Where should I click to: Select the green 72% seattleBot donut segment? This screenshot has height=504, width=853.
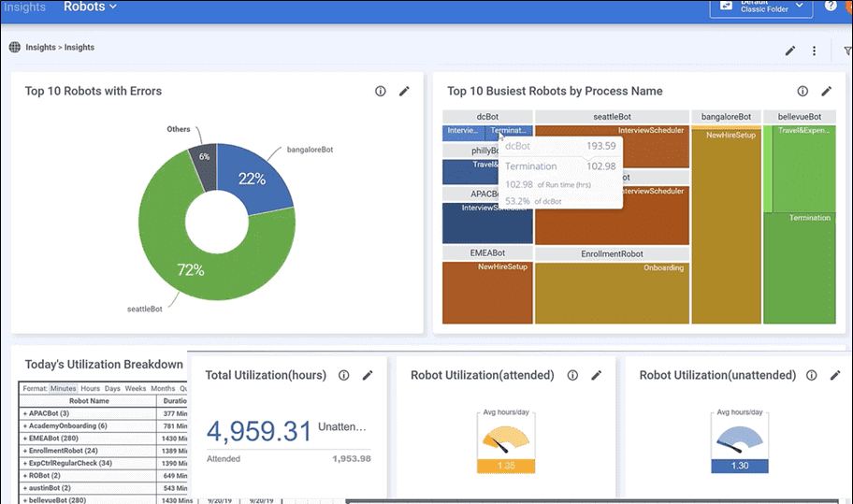tap(191, 270)
